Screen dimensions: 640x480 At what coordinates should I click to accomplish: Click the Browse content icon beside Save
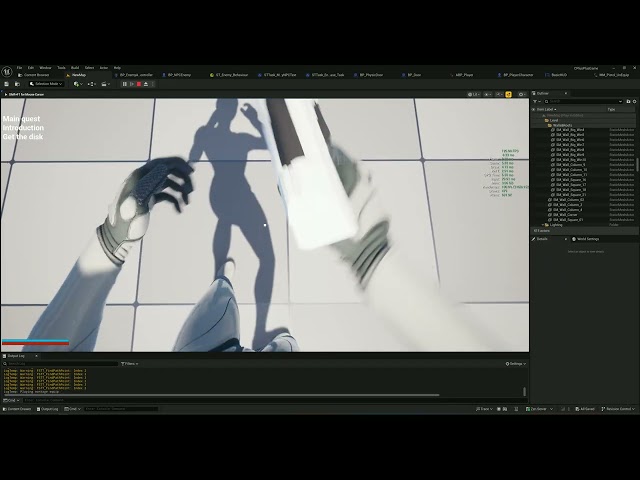(17, 84)
